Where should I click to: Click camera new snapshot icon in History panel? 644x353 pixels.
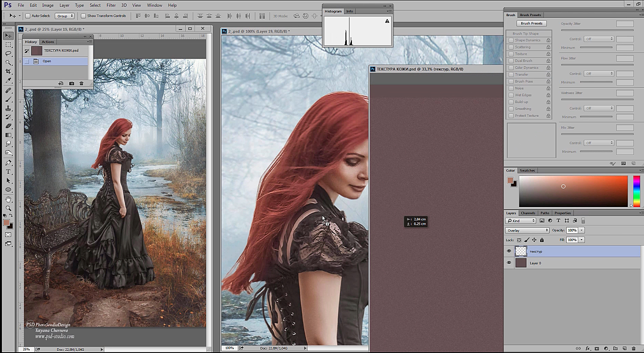tap(71, 83)
